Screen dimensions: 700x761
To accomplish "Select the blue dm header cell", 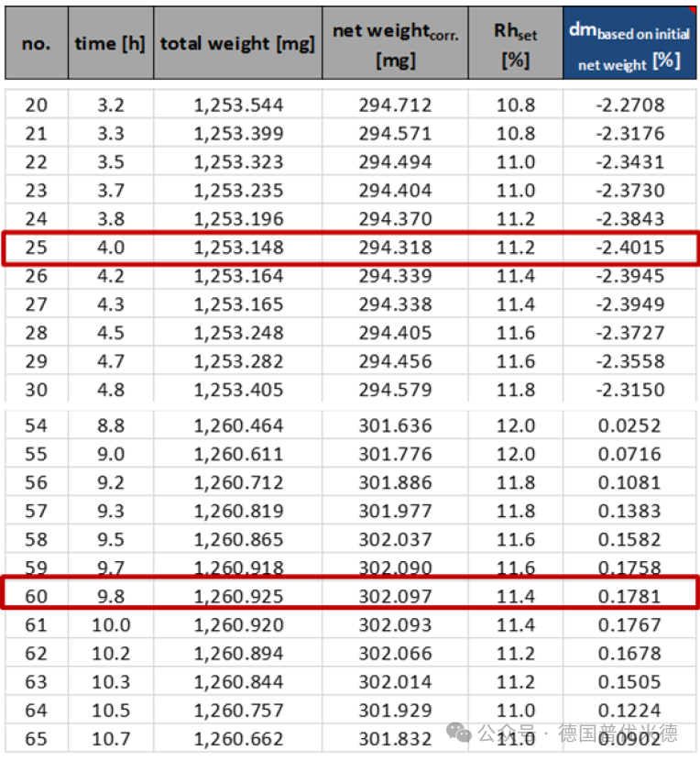I will (x=629, y=43).
